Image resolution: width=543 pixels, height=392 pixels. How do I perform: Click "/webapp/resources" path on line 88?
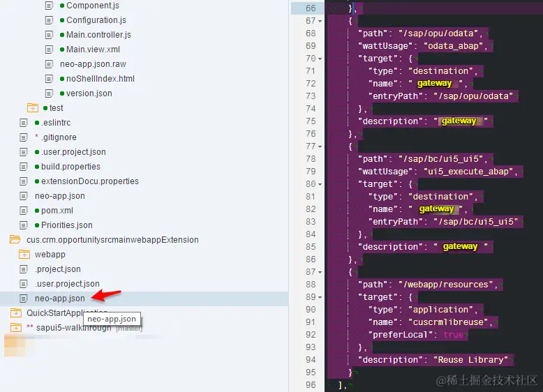pyautogui.click(x=446, y=285)
